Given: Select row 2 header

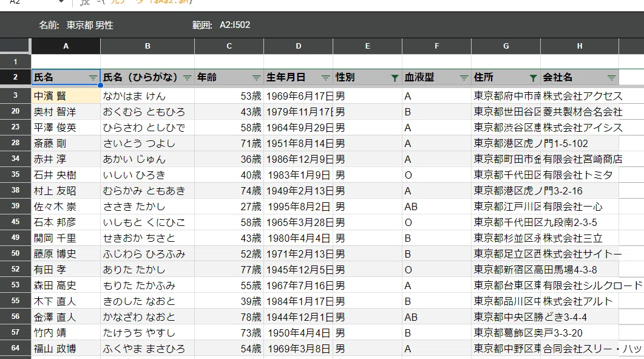Looking at the screenshot, I should (x=15, y=77).
